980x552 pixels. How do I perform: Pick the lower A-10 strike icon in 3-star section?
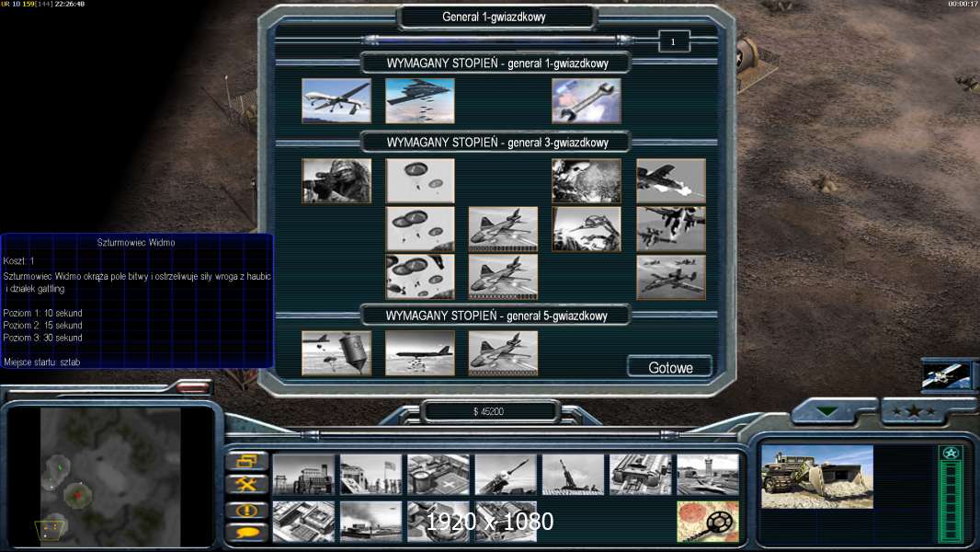click(503, 277)
